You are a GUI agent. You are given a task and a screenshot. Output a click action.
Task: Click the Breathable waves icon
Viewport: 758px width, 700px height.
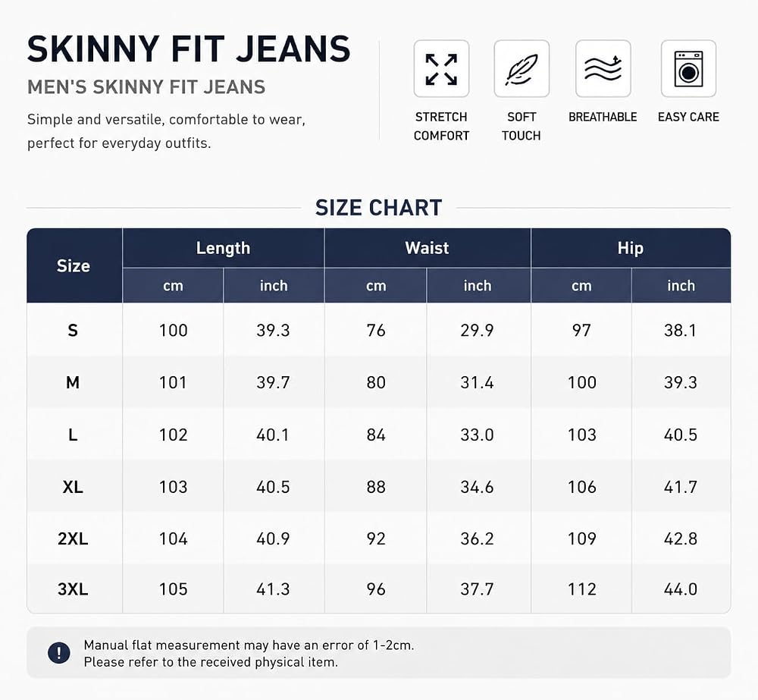(603, 69)
